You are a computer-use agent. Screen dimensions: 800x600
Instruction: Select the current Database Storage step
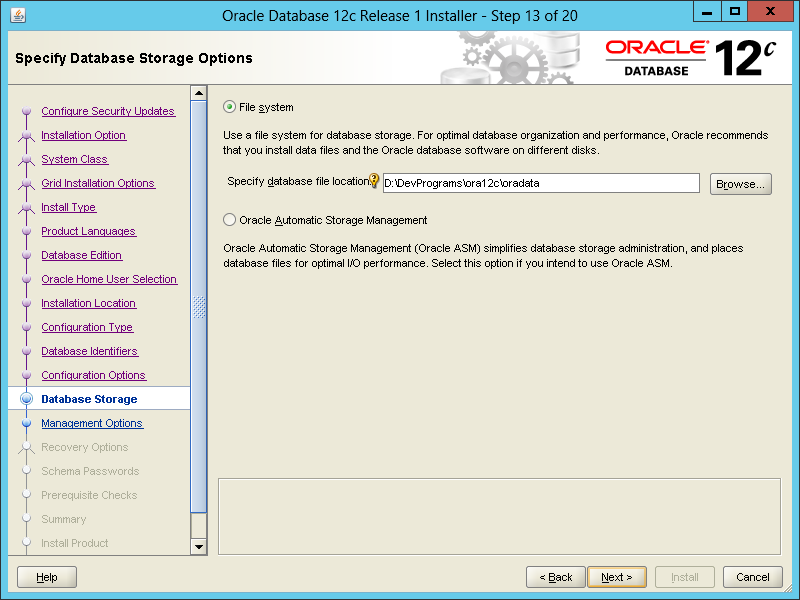coord(89,399)
